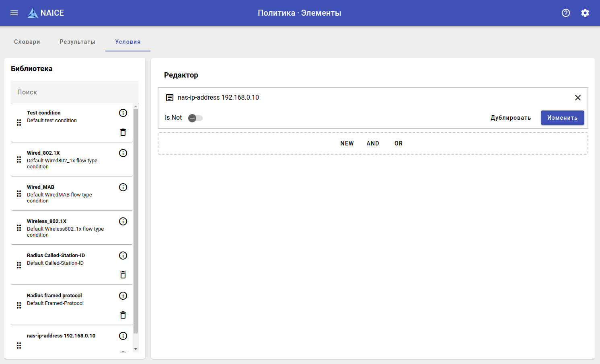Show info for Wired_MAB
The height and width of the screenshot is (364, 600).
point(123,187)
